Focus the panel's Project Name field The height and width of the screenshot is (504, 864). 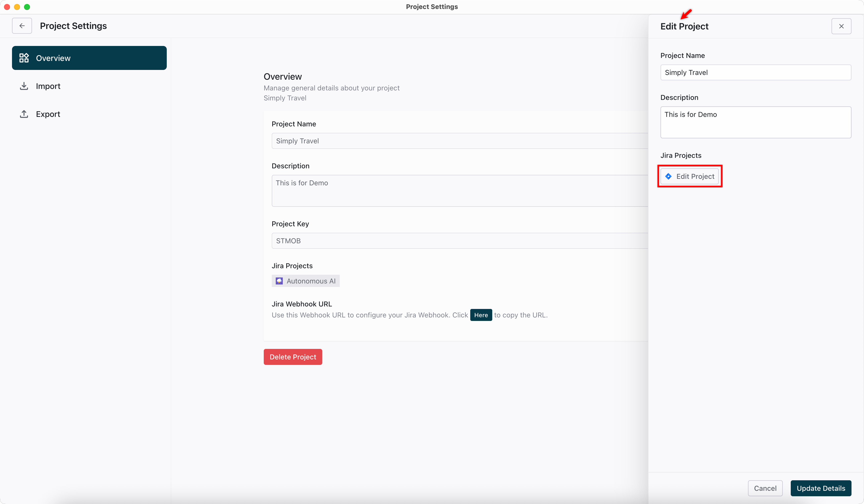(755, 72)
